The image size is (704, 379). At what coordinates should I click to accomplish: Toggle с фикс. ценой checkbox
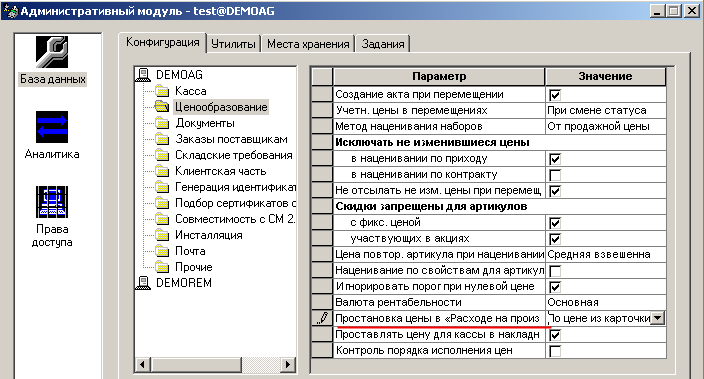pyautogui.click(x=555, y=223)
